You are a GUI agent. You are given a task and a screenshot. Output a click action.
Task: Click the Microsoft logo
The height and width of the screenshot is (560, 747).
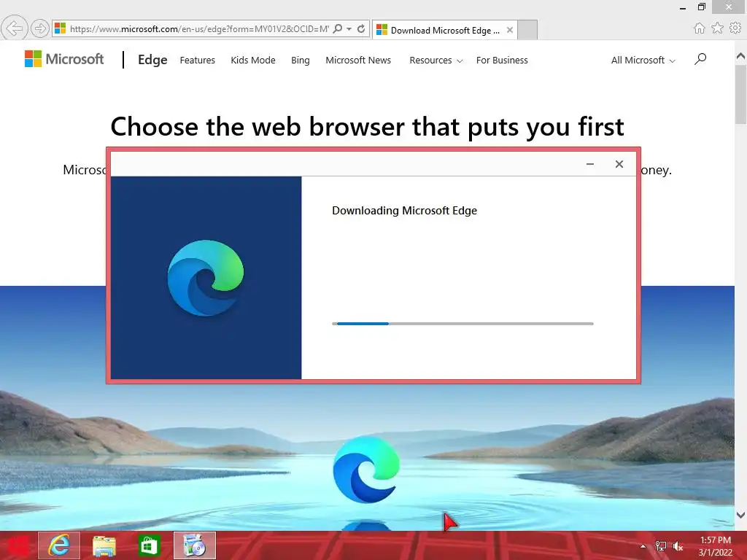[x=64, y=59]
